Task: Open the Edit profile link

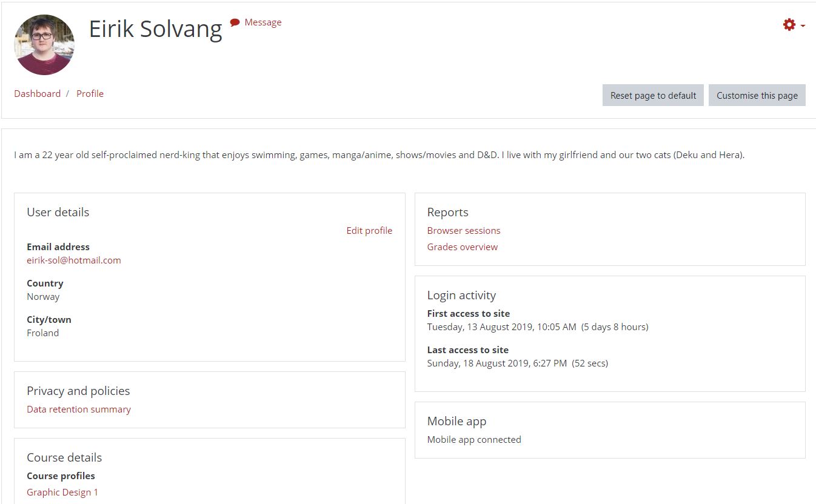Action: click(x=369, y=230)
